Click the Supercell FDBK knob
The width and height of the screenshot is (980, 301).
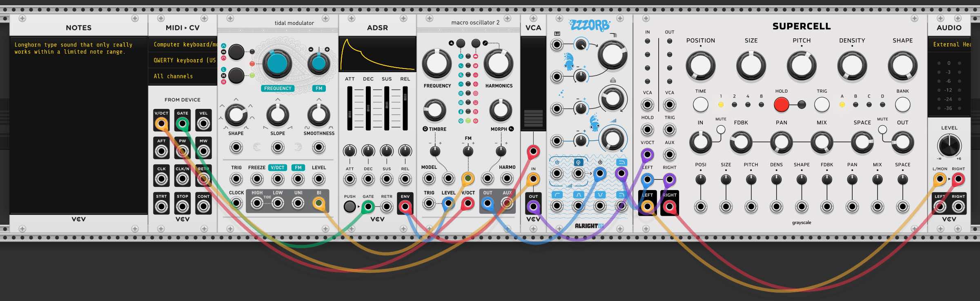741,142
